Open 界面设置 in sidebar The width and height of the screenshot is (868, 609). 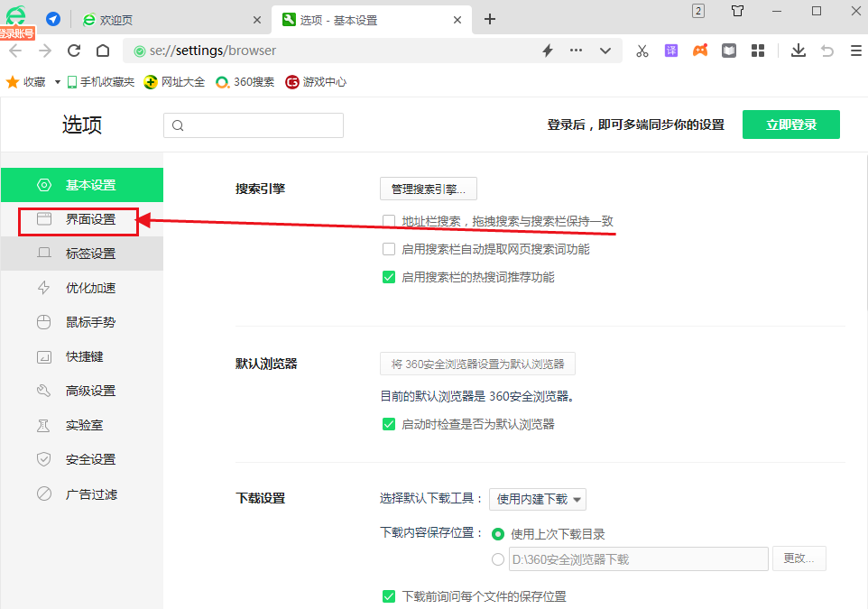pos(82,219)
